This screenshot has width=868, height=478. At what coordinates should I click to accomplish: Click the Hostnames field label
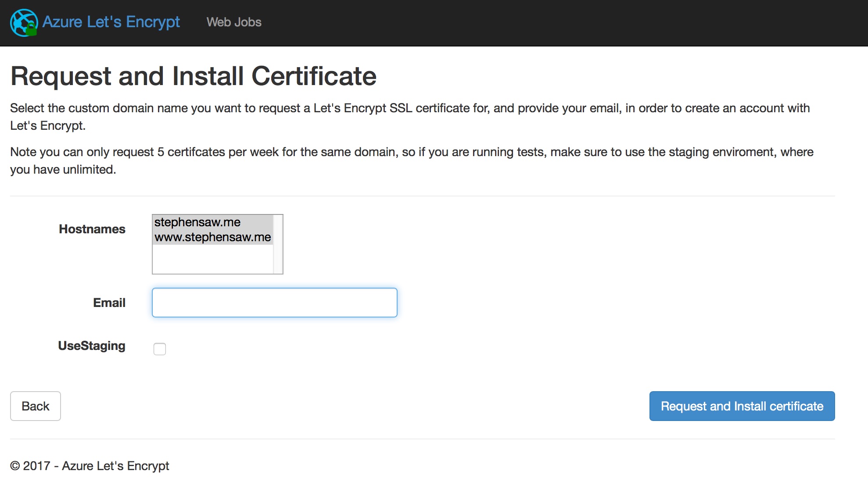(92, 228)
